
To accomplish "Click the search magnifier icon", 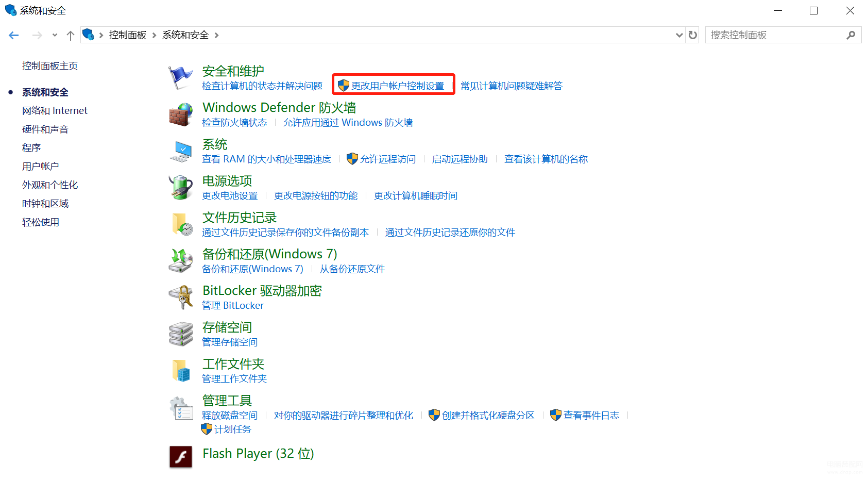I will tap(850, 35).
